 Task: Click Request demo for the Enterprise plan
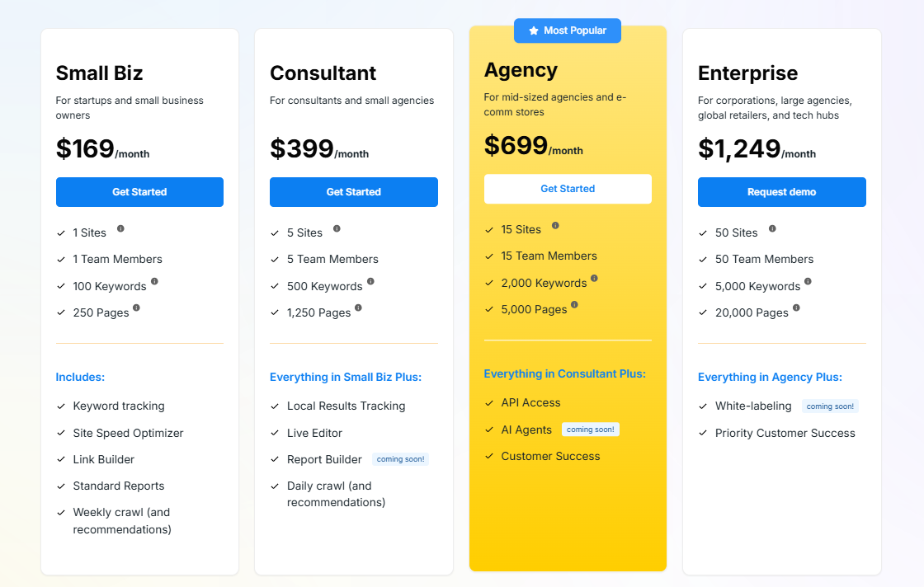tap(781, 191)
